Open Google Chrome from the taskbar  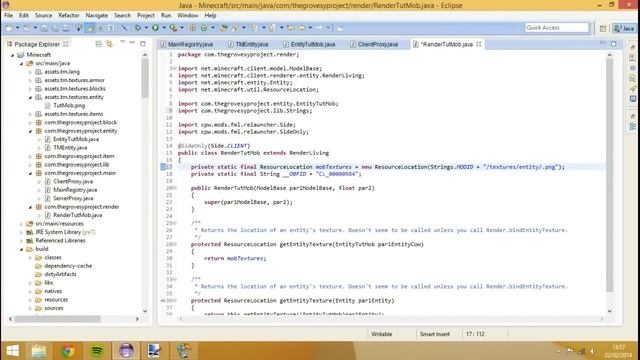point(68,351)
